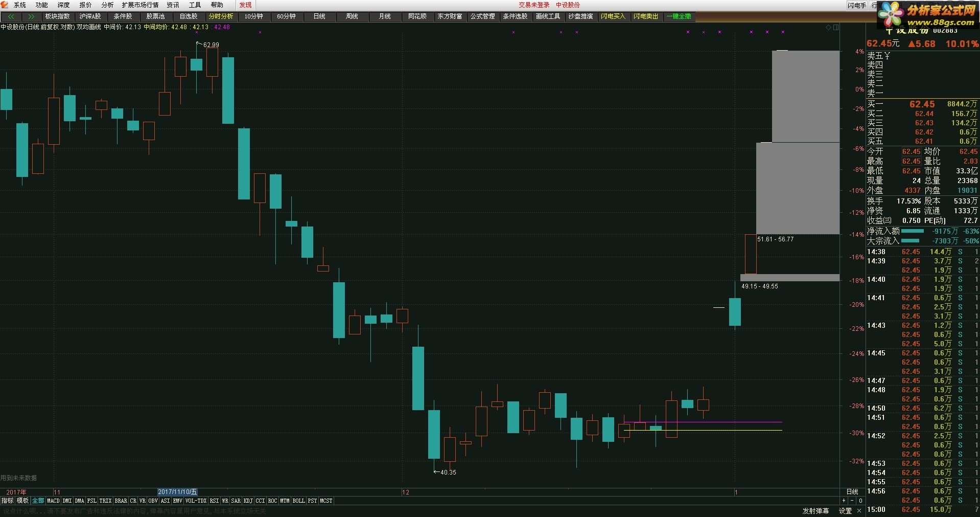Viewport: 980px width, 517px height.
Task: Open the 深度 menu
Action: point(63,5)
